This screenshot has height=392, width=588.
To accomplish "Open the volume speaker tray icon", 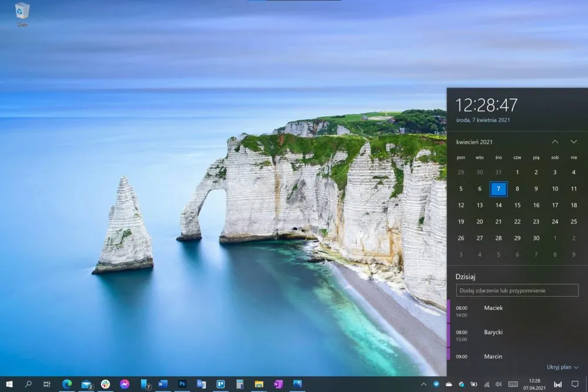I will (499, 384).
